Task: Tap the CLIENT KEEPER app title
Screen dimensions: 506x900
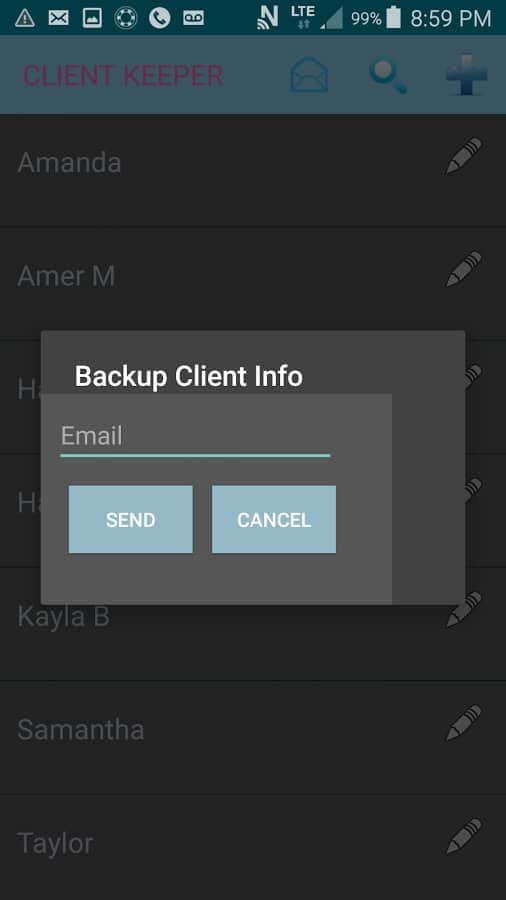Action: coord(123,76)
